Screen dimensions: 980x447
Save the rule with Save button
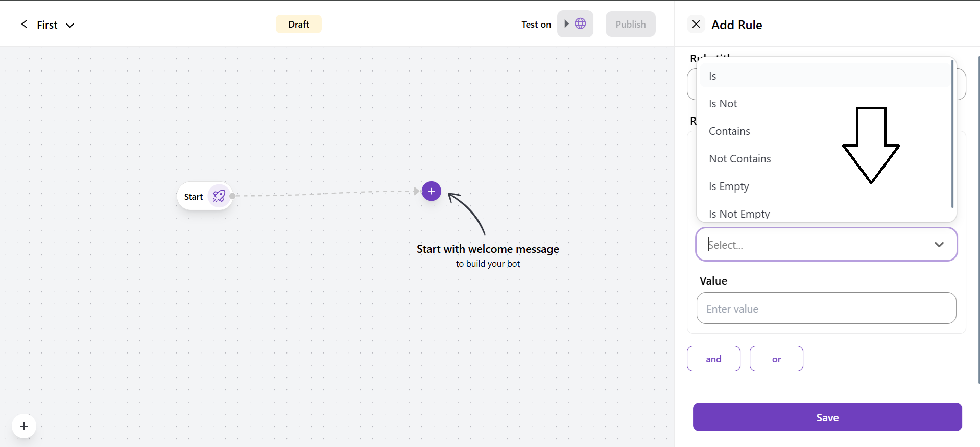click(827, 417)
